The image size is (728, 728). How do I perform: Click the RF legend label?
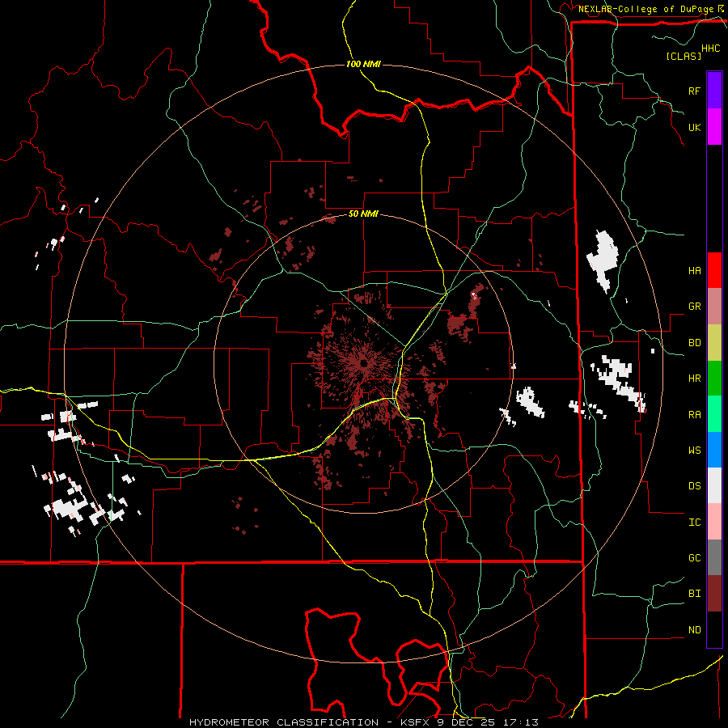[694, 91]
